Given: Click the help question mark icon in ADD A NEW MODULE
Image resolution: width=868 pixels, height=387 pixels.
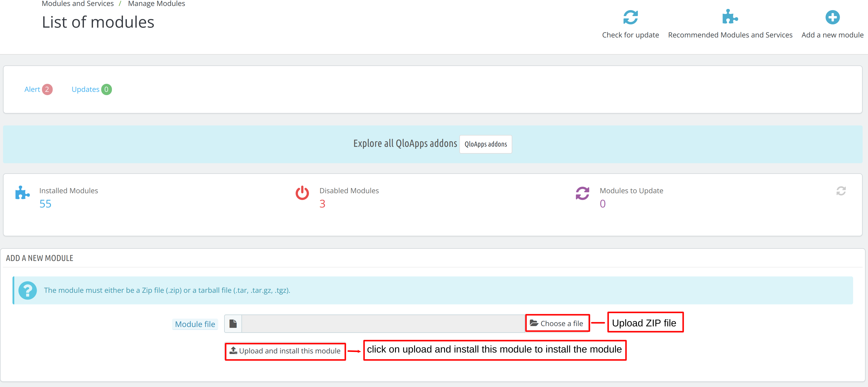Looking at the screenshot, I should [x=28, y=289].
